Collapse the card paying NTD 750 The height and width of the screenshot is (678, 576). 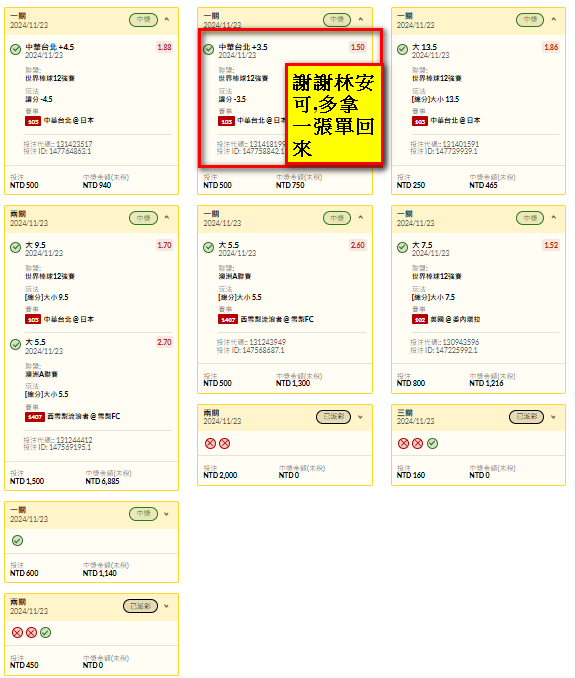[361, 19]
